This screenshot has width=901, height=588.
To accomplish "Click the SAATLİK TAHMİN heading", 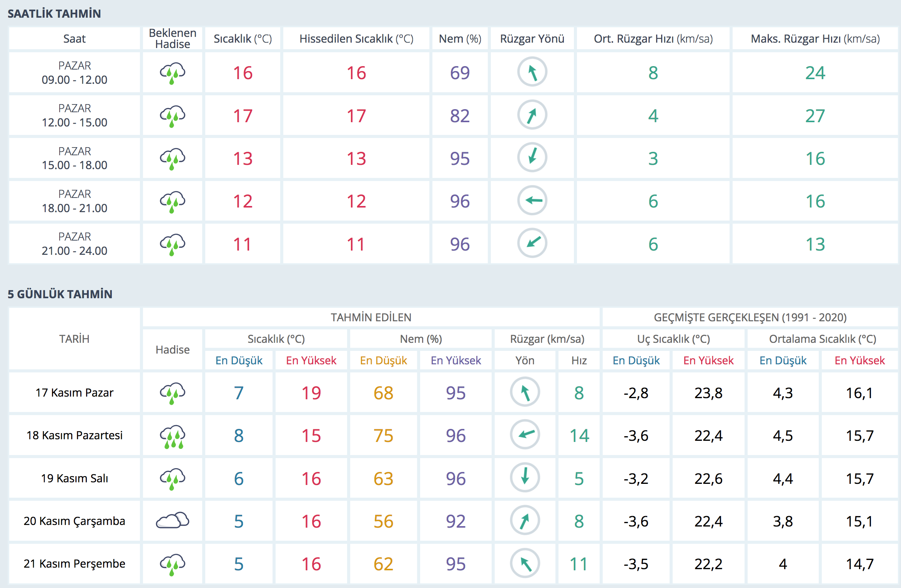I will coord(54,14).
